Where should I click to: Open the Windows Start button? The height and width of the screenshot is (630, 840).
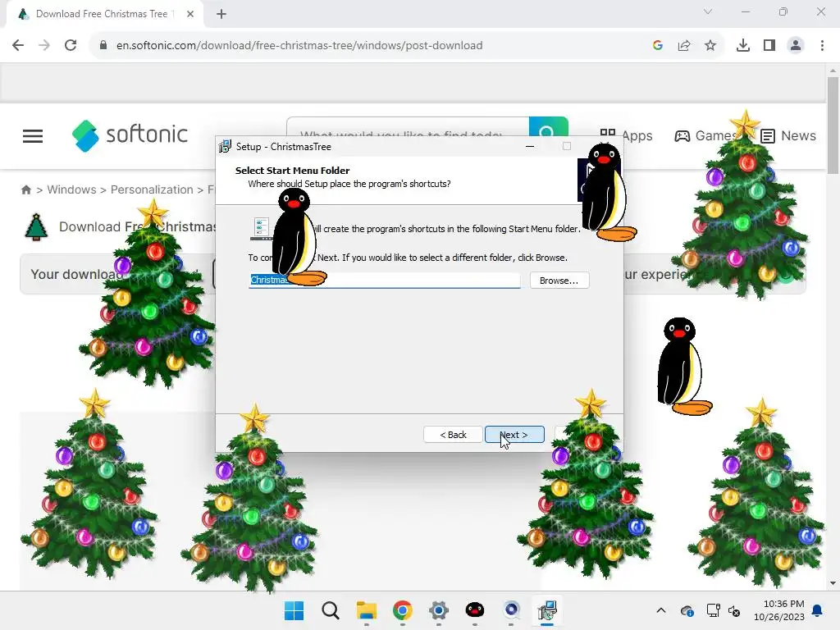(294, 610)
